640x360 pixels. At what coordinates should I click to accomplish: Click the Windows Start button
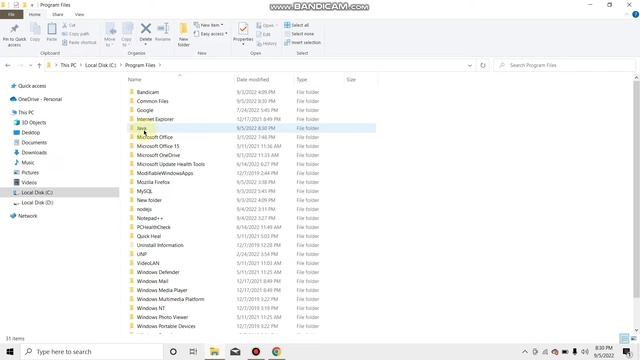click(10, 351)
